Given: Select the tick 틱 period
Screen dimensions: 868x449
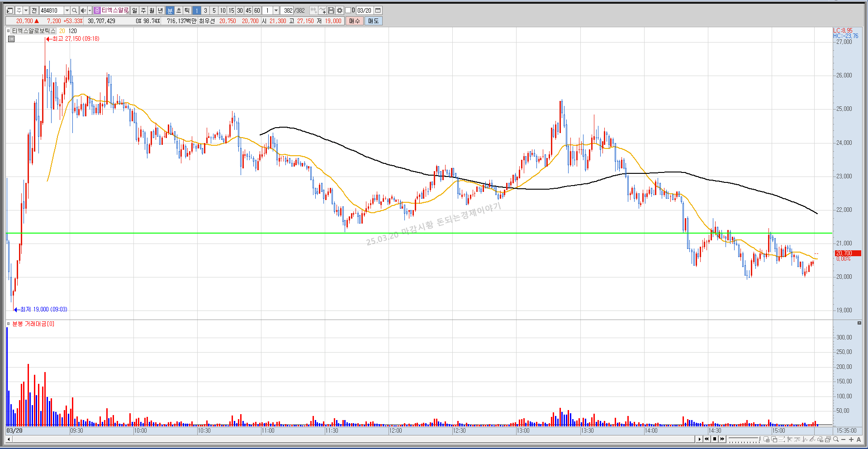Looking at the screenshot, I should 187,10.
